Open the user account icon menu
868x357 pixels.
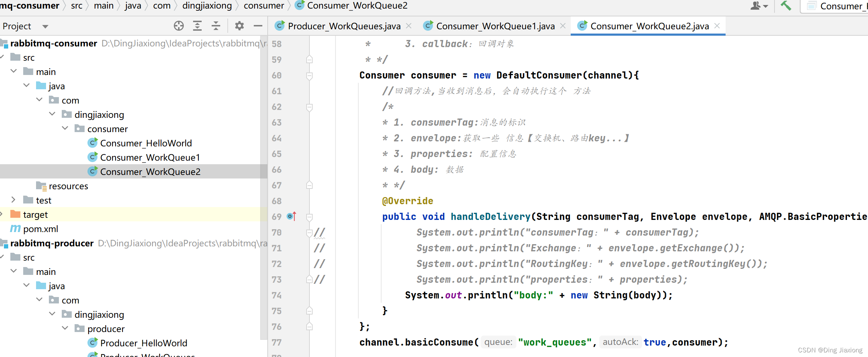(759, 6)
